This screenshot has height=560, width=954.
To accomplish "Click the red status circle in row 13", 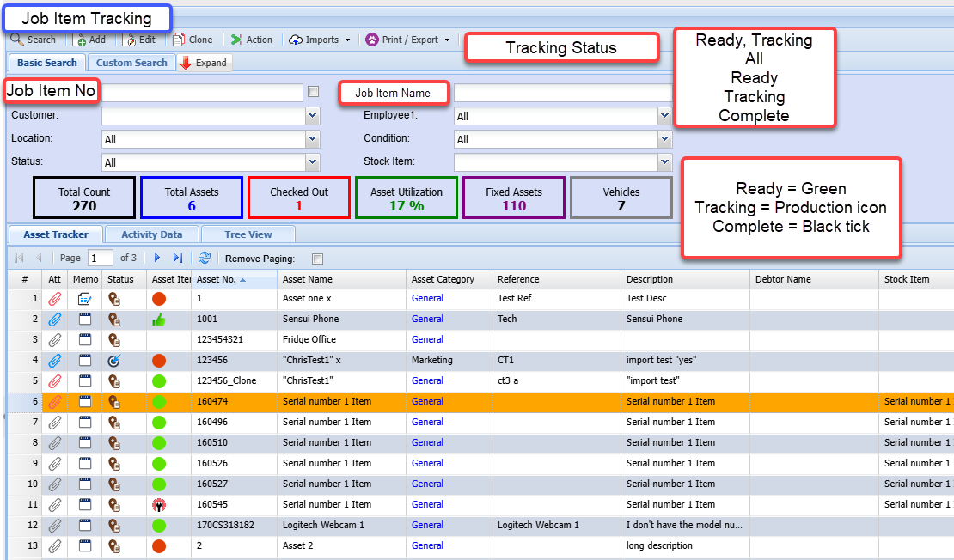I will coord(158,546).
